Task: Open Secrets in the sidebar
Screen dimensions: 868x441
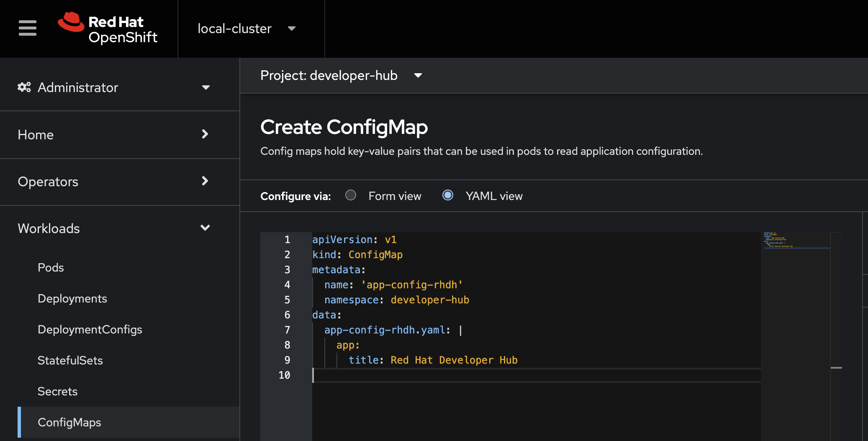Action: 58,392
